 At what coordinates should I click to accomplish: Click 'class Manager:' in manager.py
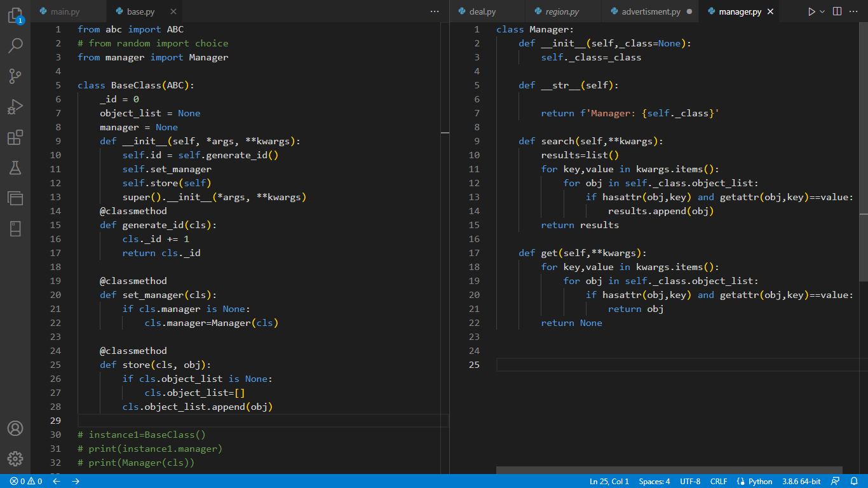point(535,29)
